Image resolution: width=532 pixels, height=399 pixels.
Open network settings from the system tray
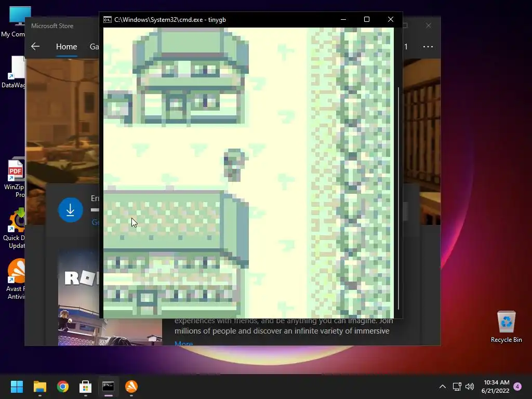457,387
